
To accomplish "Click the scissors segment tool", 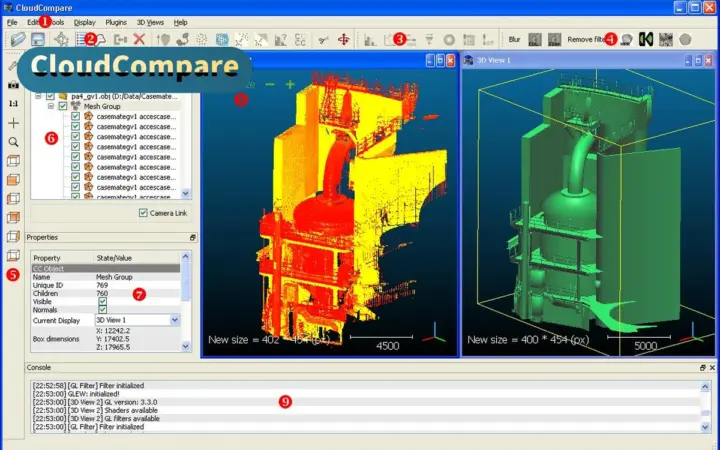I will point(324,40).
